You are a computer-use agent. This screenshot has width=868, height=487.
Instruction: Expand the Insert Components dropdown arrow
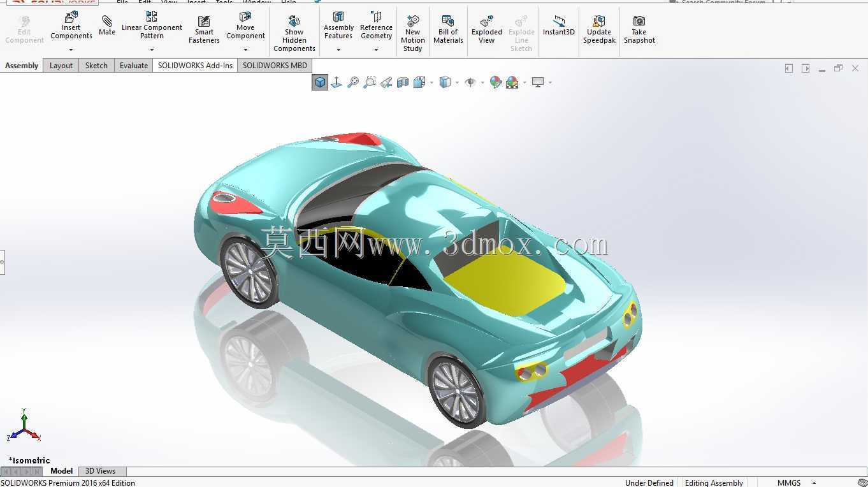(x=71, y=50)
